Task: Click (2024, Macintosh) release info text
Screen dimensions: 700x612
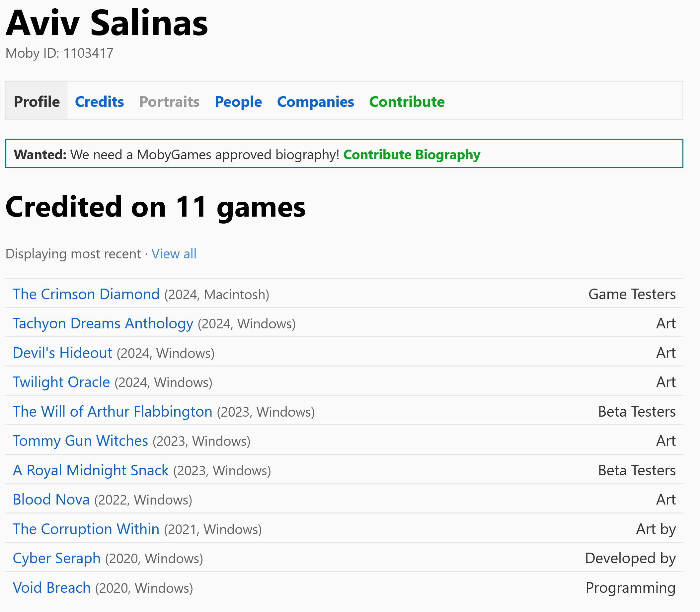Action: pos(217,294)
